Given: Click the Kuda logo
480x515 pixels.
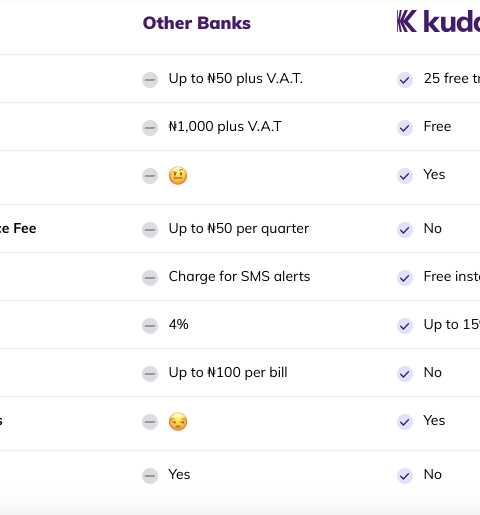Looking at the screenshot, I should click(x=438, y=21).
